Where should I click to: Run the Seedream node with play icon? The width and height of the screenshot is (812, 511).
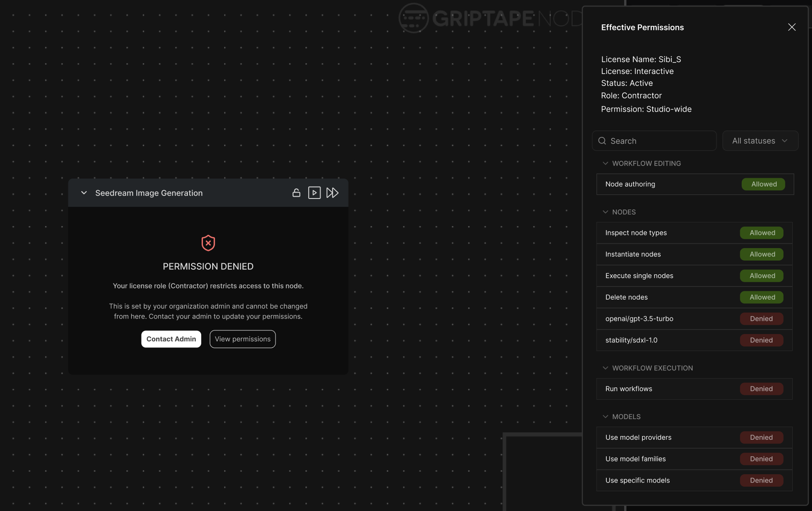click(314, 193)
